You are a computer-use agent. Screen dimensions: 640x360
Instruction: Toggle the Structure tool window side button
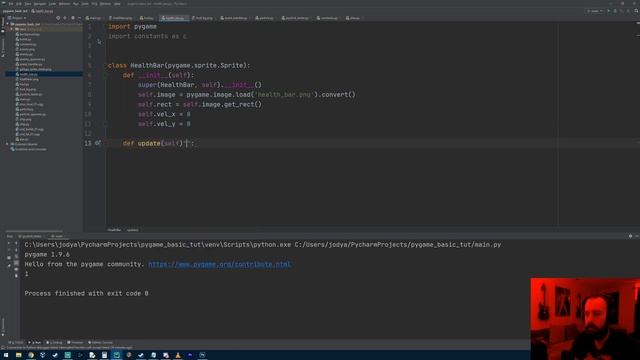click(x=3, y=47)
